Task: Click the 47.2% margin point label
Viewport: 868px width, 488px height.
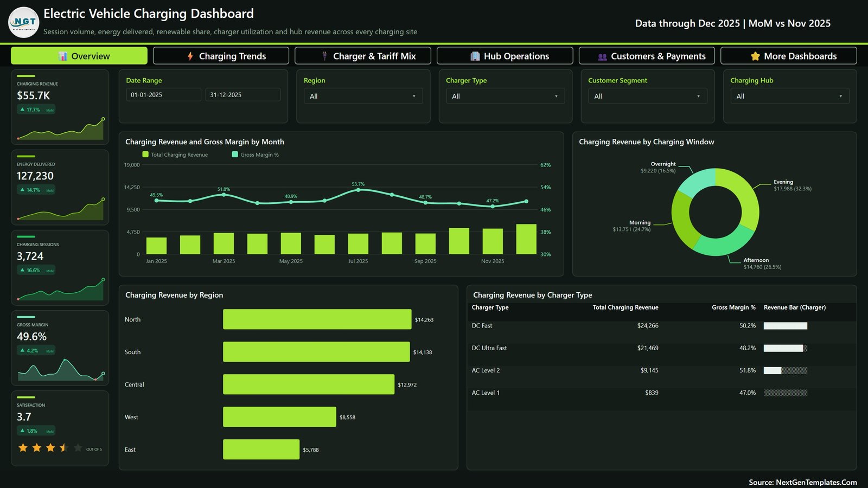Action: click(x=493, y=201)
